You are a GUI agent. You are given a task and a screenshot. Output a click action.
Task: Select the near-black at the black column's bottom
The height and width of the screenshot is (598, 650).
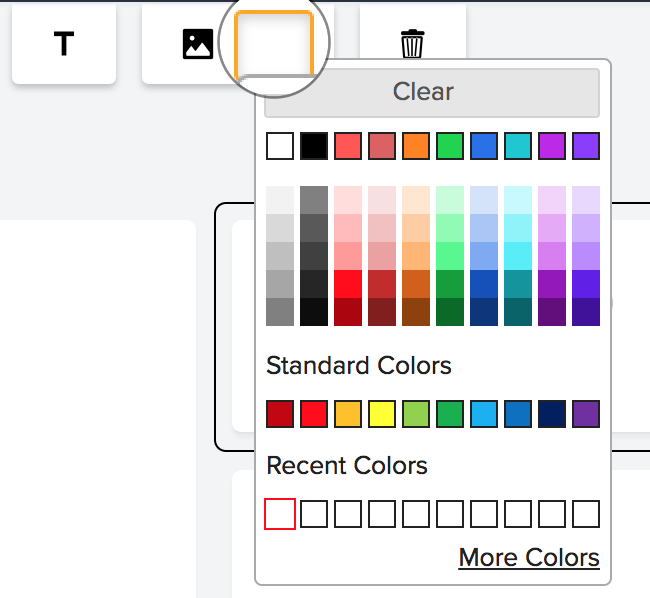click(x=314, y=312)
